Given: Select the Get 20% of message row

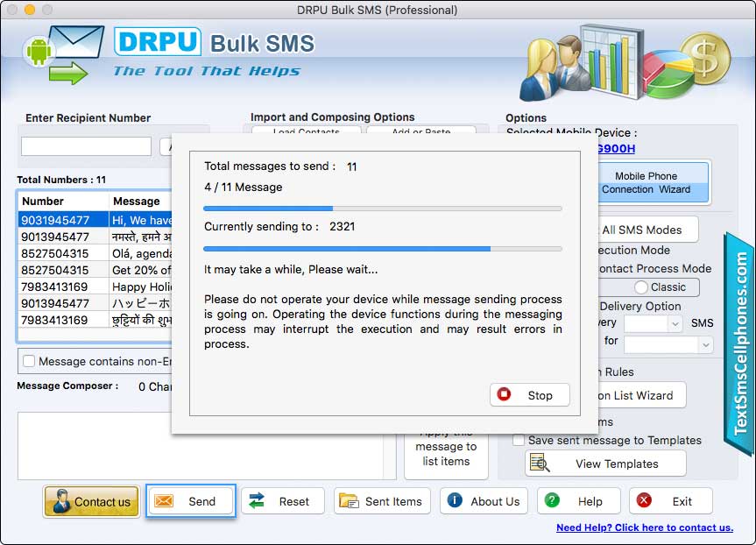Looking at the screenshot, I should [x=95, y=270].
